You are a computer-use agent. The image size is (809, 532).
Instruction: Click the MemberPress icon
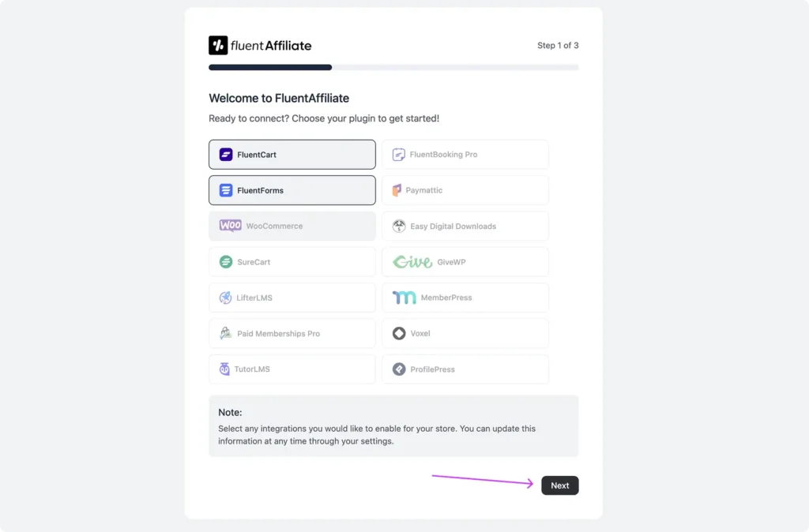pos(404,297)
